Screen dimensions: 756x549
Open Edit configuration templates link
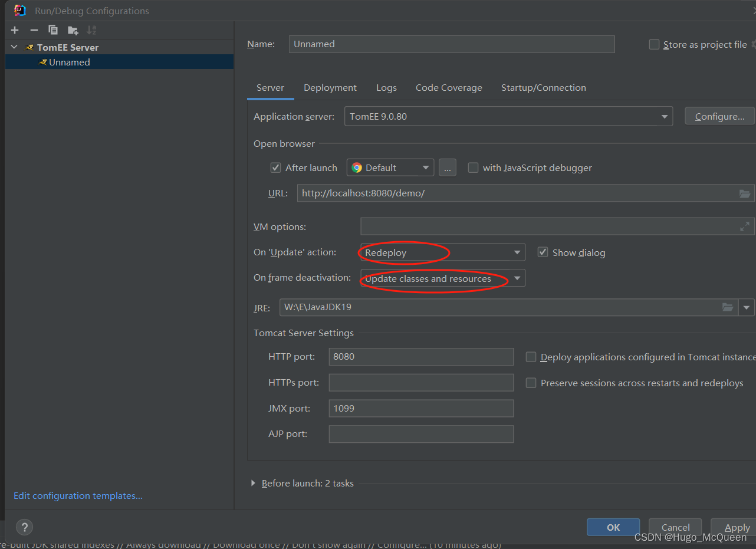click(78, 495)
